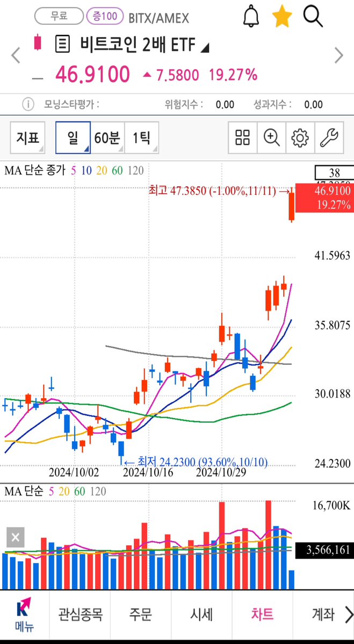Open the wrench tools icon
The height and width of the screenshot is (644, 354).
tap(329, 138)
